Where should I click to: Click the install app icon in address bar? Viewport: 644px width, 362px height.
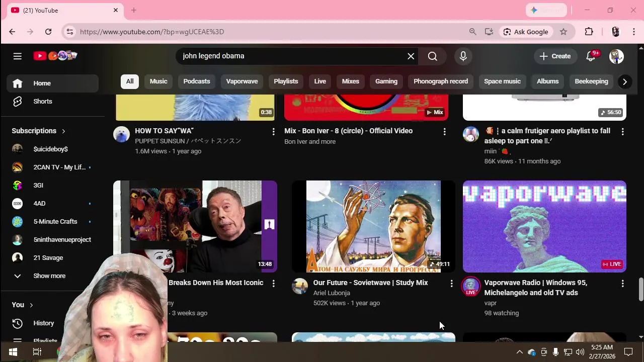(489, 32)
